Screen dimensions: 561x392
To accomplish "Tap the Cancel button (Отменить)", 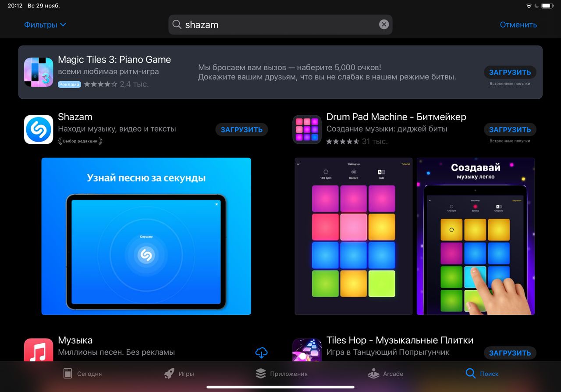I will pyautogui.click(x=518, y=25).
